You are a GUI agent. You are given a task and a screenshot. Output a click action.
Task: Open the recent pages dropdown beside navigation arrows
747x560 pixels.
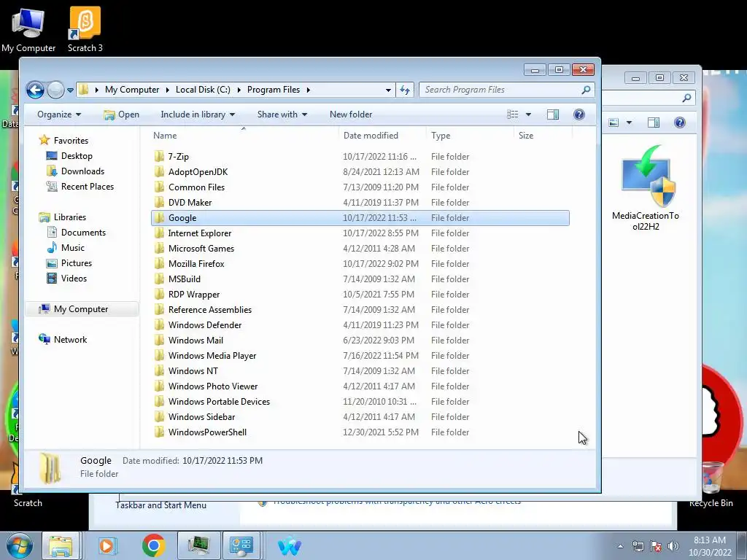[70, 90]
